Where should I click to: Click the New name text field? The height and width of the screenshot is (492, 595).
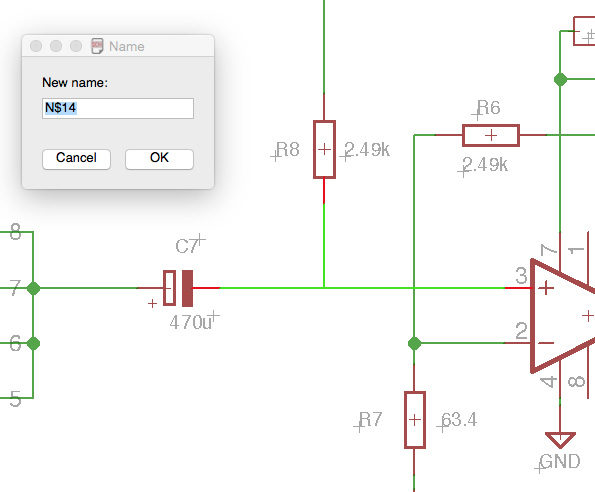[118, 108]
